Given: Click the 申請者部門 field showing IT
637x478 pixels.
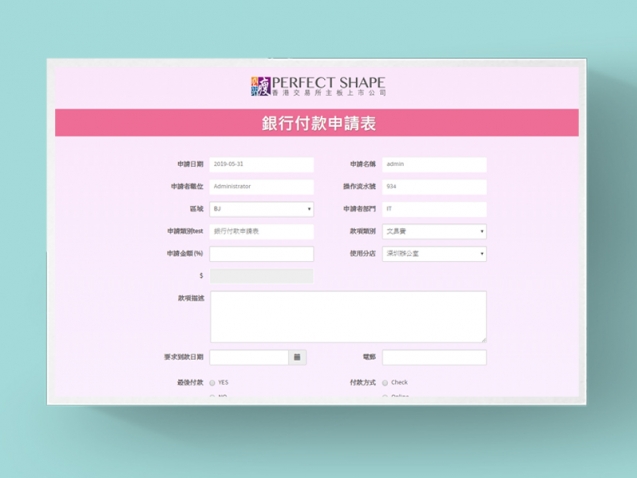Looking at the screenshot, I should pos(434,209).
